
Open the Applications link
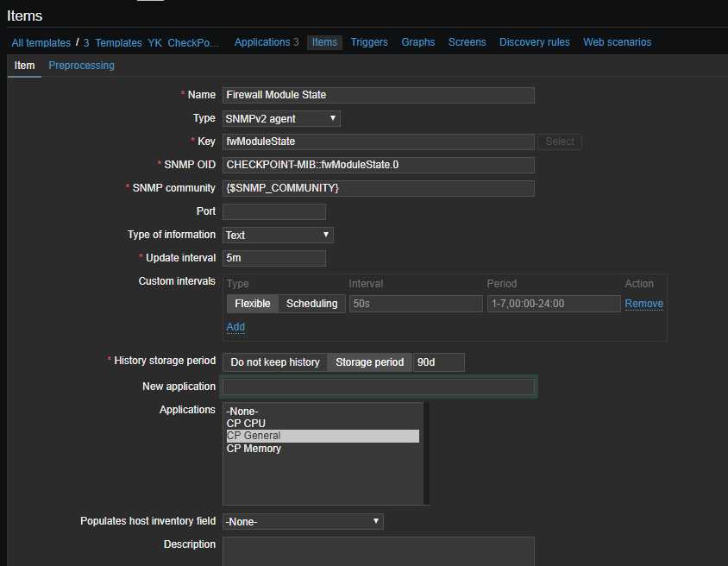(262, 42)
